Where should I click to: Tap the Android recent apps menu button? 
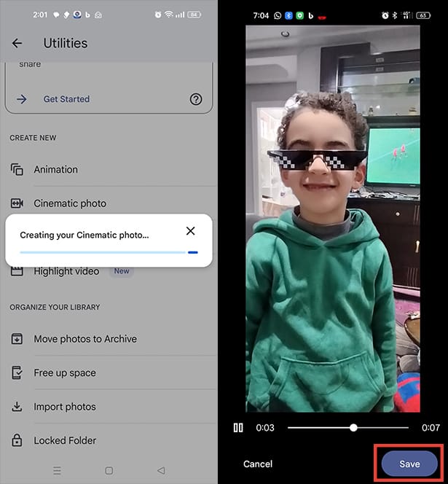[57, 470]
